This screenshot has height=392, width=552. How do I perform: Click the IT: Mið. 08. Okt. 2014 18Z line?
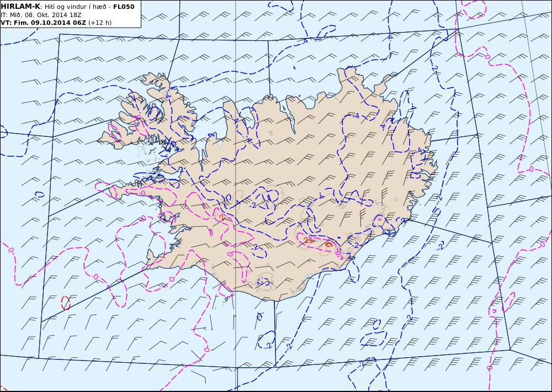[41, 15]
